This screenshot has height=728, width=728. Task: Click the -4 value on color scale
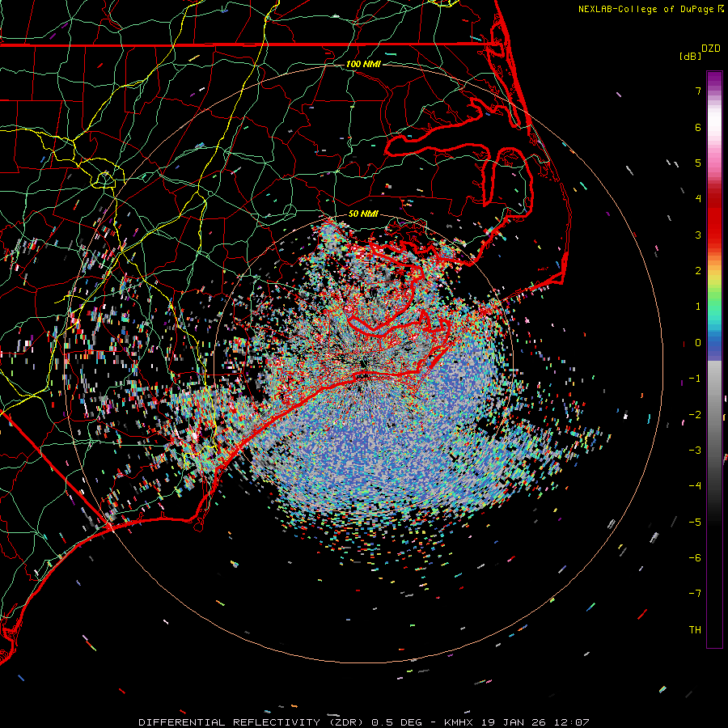[x=695, y=486]
